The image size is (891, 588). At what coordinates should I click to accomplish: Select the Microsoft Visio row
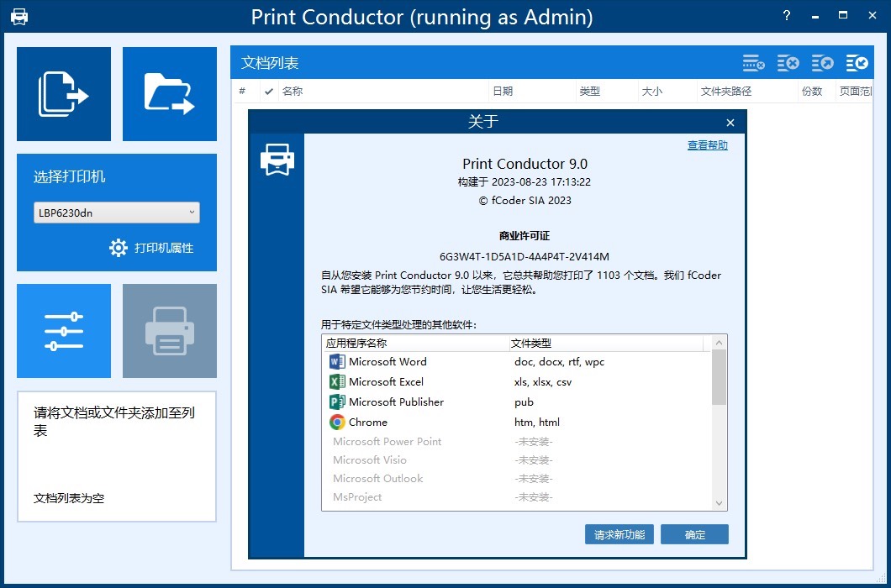(517, 460)
